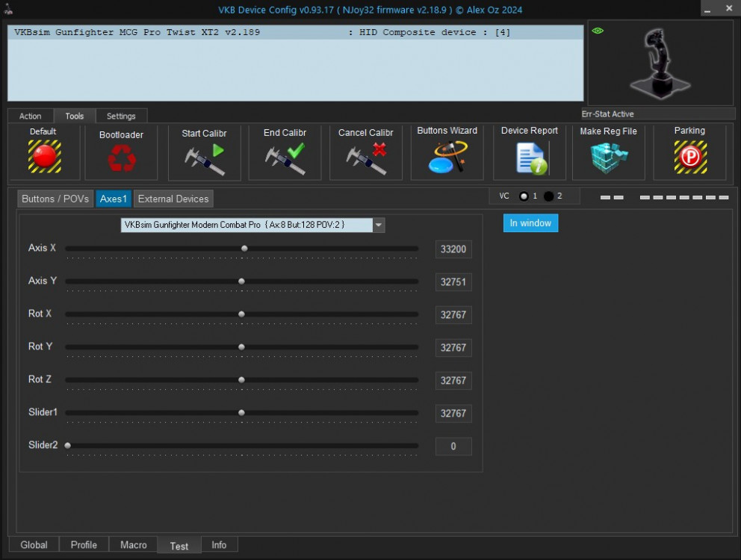Select VC radio button 2

[549, 196]
